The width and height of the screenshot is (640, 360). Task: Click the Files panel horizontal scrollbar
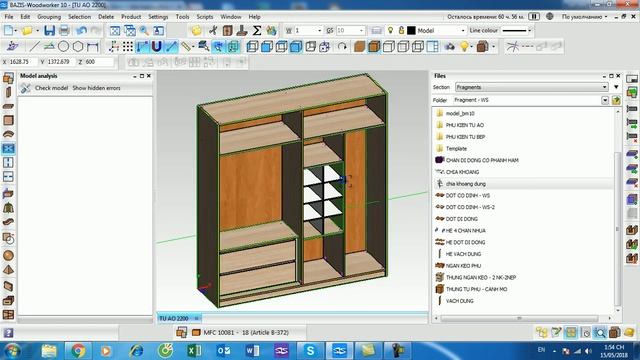[x=519, y=318]
